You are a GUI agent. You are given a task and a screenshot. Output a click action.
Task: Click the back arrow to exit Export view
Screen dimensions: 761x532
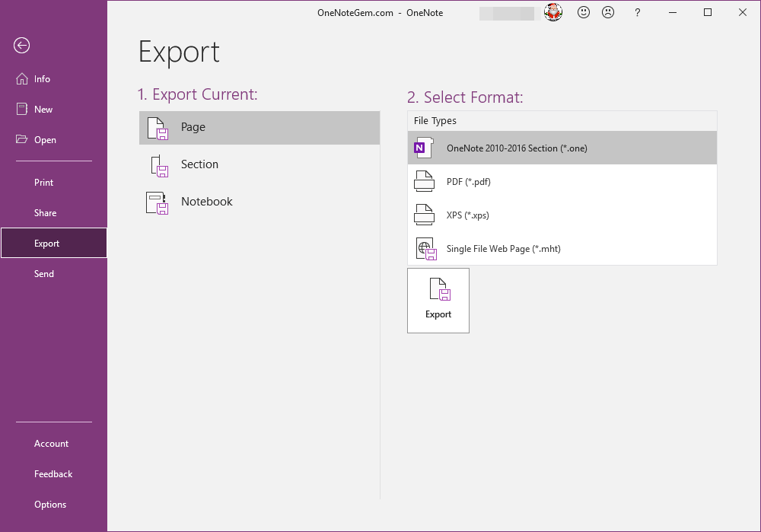coord(21,46)
